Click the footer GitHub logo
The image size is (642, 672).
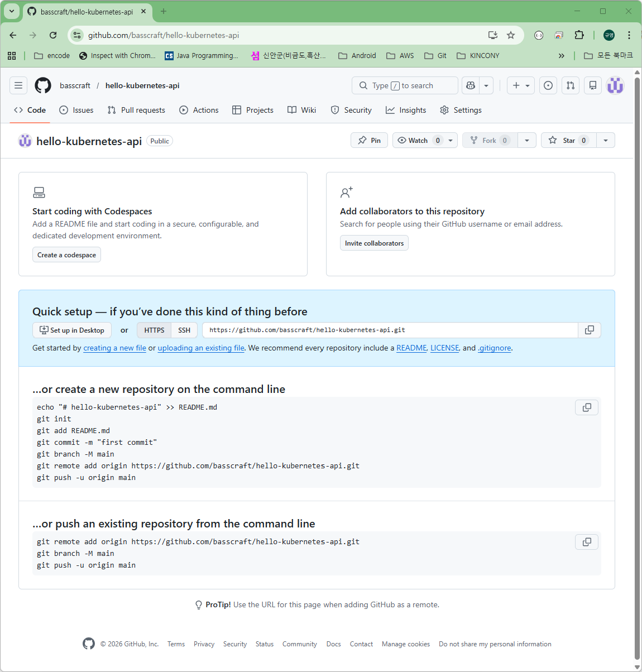tap(89, 644)
